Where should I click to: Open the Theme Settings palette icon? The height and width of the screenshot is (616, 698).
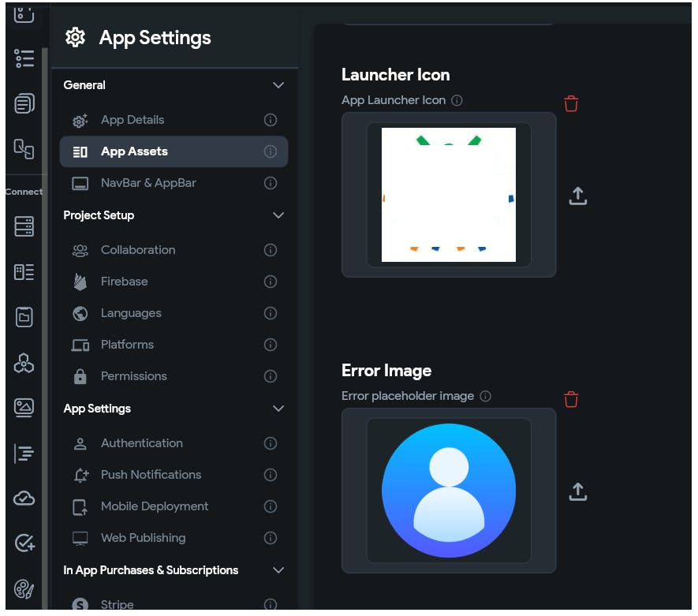24,589
